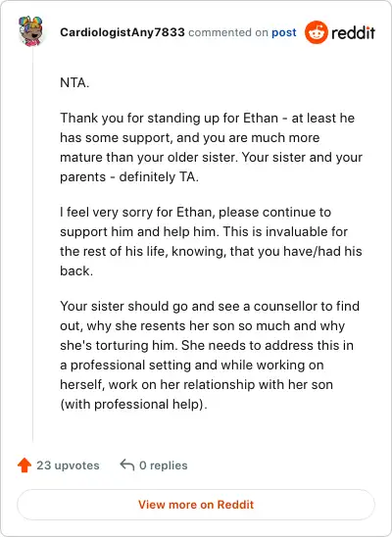This screenshot has height=537, width=392.
Task: Click the vertical comment thread line
Action: 33,244
